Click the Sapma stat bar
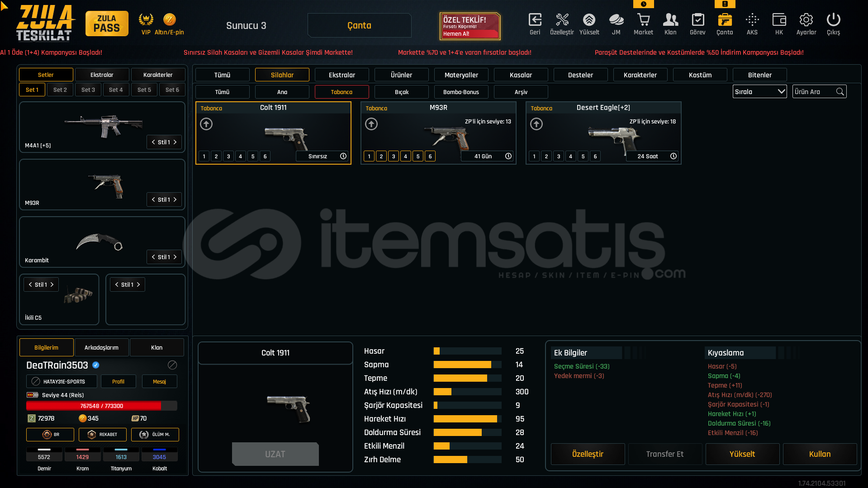The width and height of the screenshot is (868, 488). pyautogui.click(x=468, y=365)
